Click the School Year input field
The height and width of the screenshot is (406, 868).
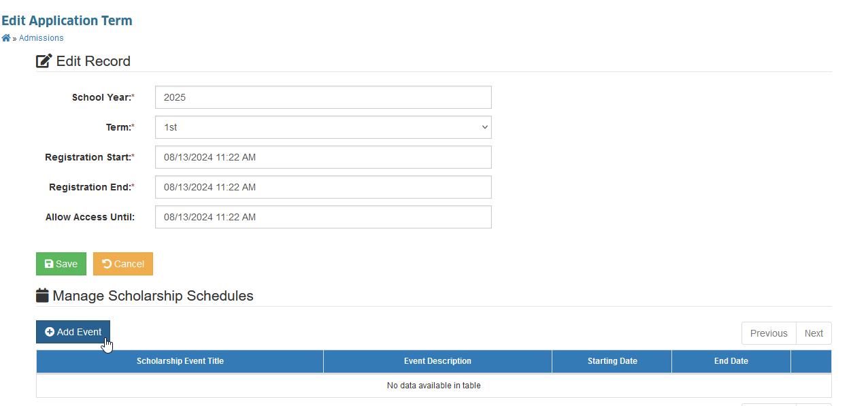pyautogui.click(x=323, y=97)
